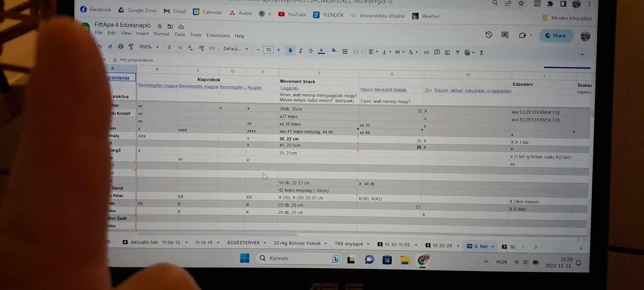Create a filter with the funnel icon
Screen dimensions: 644x290
click(x=458, y=52)
